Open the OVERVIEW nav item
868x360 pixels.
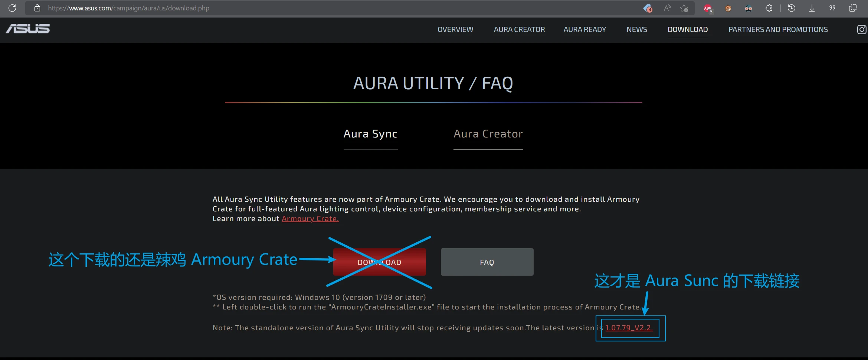[455, 29]
